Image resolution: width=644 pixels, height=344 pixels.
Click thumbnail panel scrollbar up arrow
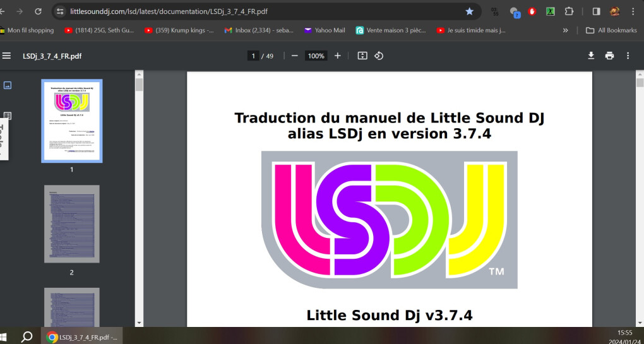click(140, 74)
